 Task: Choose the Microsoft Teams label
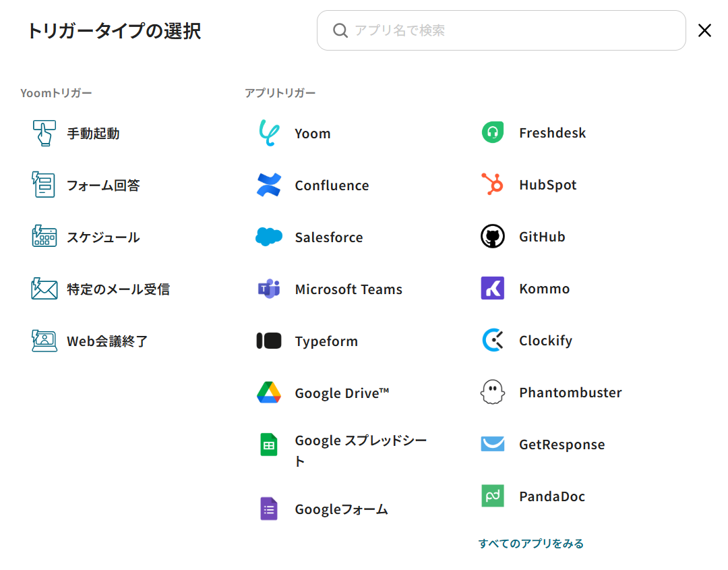pos(348,289)
